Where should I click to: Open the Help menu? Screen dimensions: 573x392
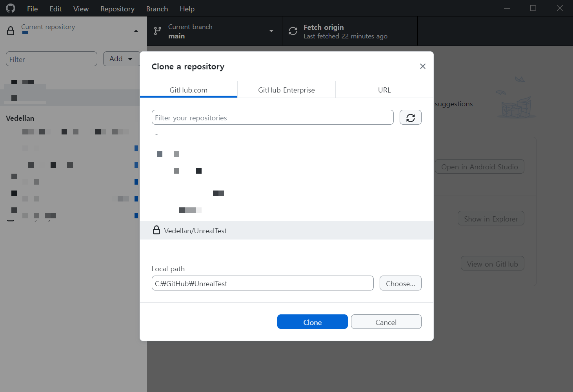pos(187,9)
